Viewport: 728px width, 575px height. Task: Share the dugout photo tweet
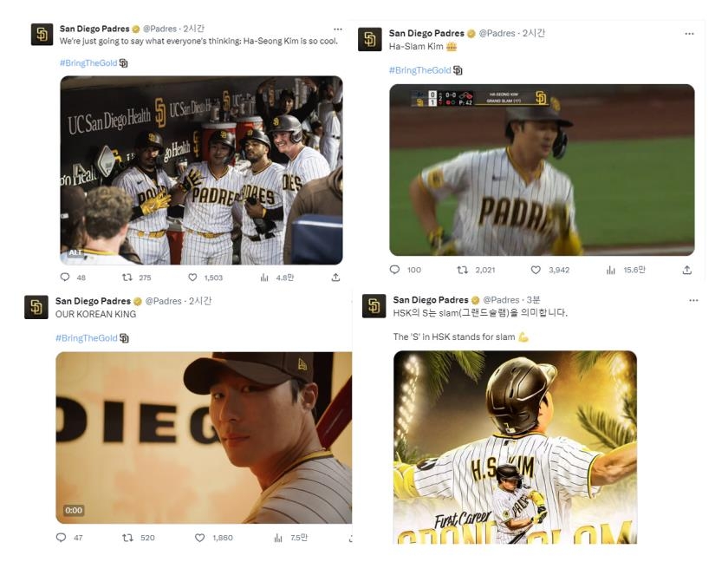[x=335, y=278]
